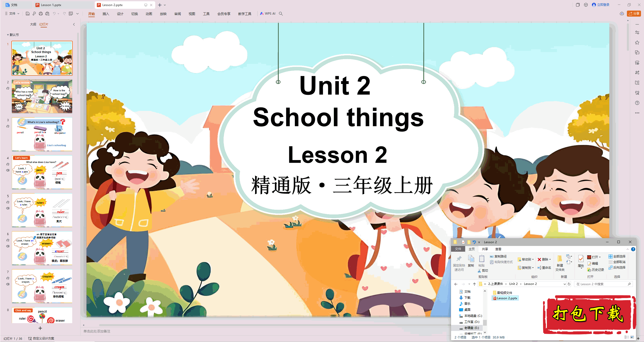Screen dimensions: 644x342
Task: Click 自定义设计方案 in status bar
Action: tap(41, 338)
